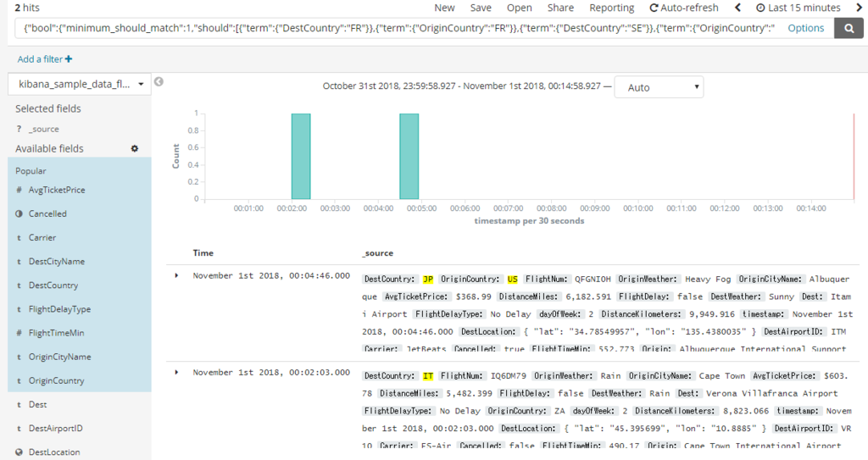868x460 pixels.
Task: Open the Reporting menu
Action: pyautogui.click(x=612, y=8)
